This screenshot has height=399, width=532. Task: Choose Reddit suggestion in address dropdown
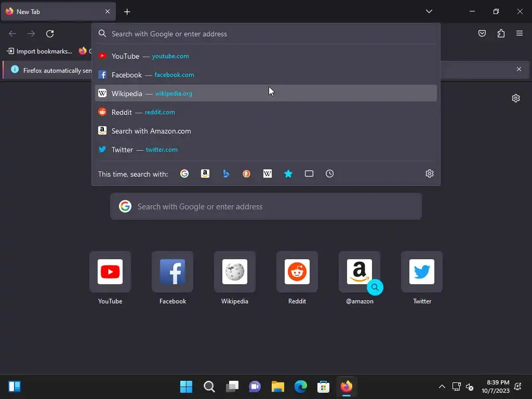pos(265,112)
